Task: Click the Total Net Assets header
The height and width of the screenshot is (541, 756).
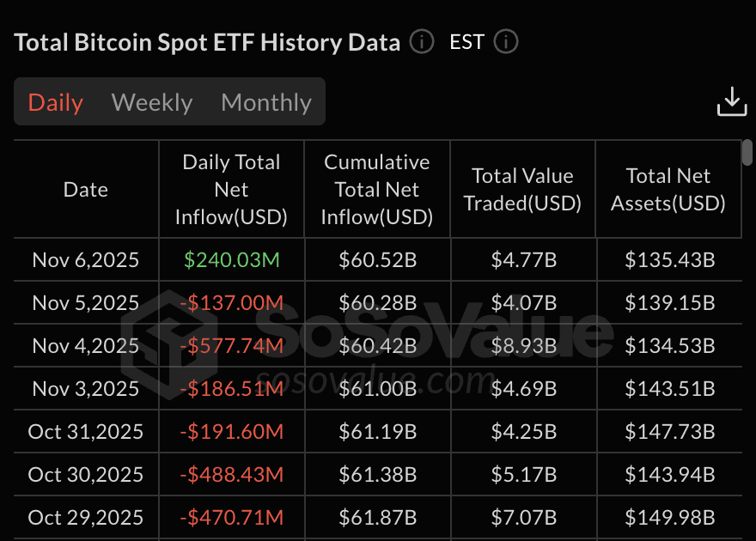Action: coord(668,190)
